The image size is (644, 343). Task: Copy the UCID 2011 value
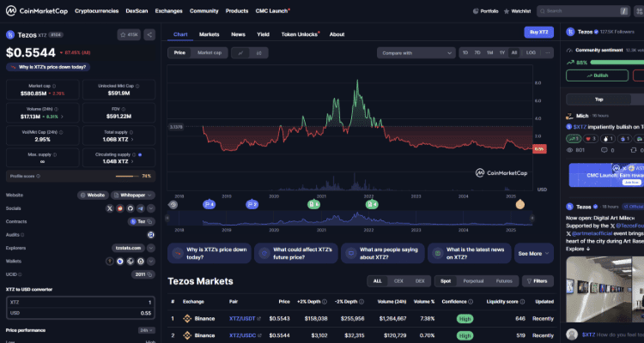click(x=150, y=274)
